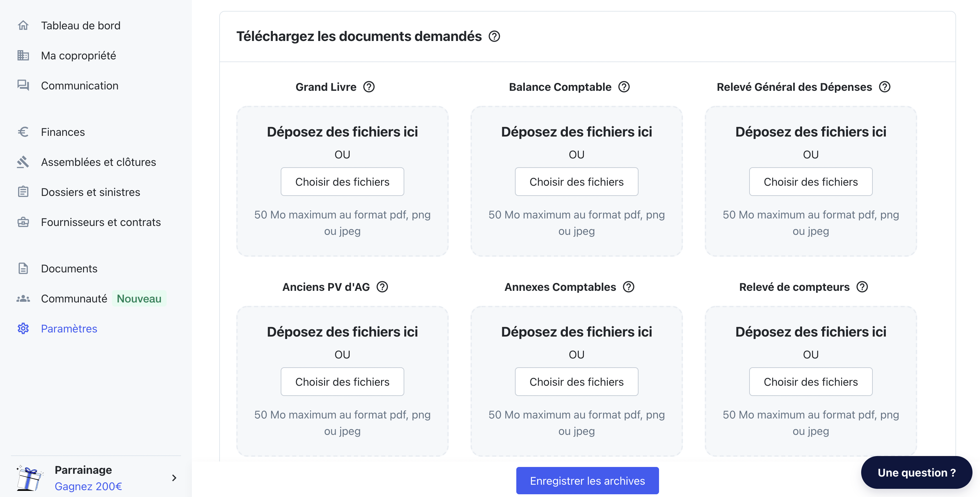This screenshot has width=980, height=497.
Task: Open Assemblées et clôtures
Action: point(99,162)
